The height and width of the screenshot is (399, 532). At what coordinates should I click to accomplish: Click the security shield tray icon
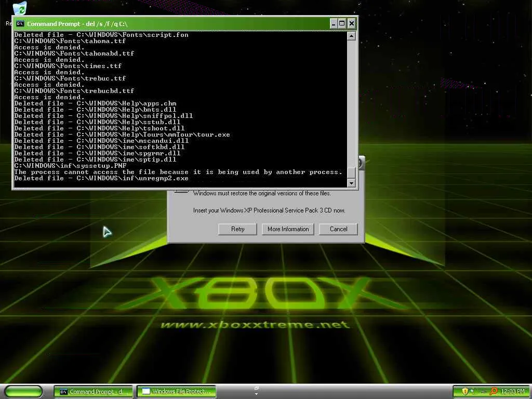pos(465,391)
